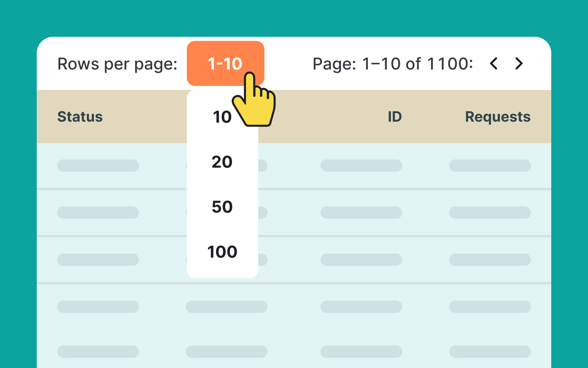Image resolution: width=588 pixels, height=368 pixels.
Task: Select 50 rows per page
Action: click(222, 207)
